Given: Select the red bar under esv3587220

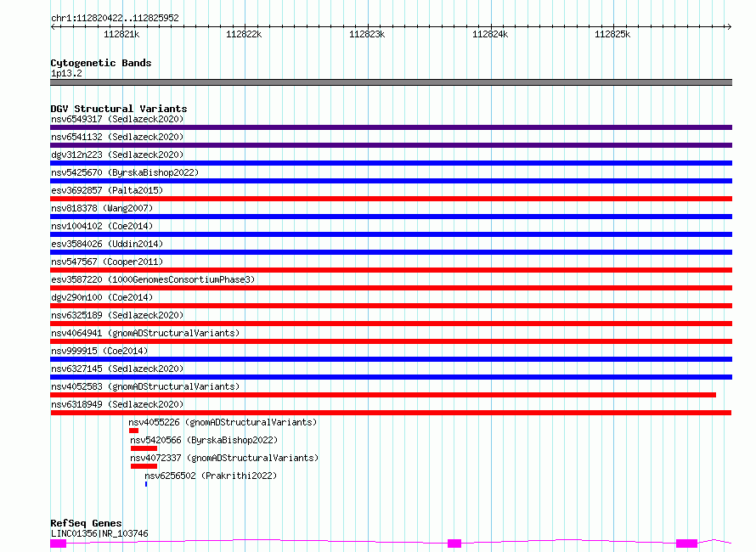Looking at the screenshot, I should pos(391,288).
